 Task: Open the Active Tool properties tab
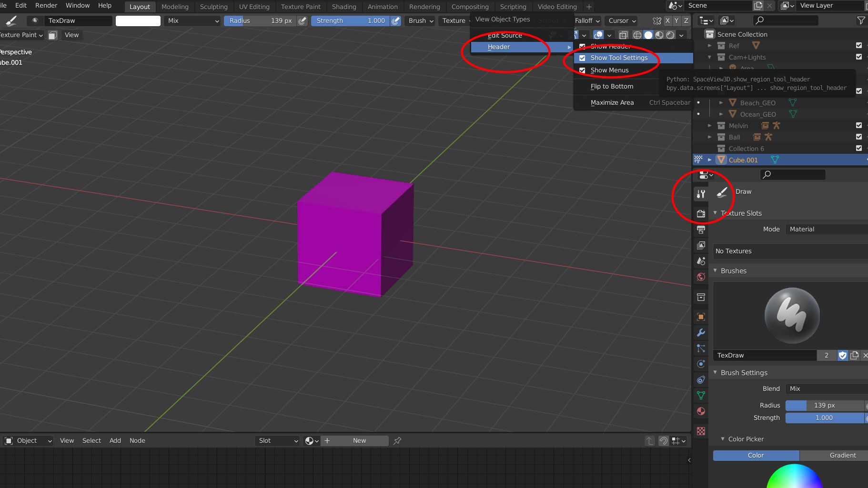[700, 194]
